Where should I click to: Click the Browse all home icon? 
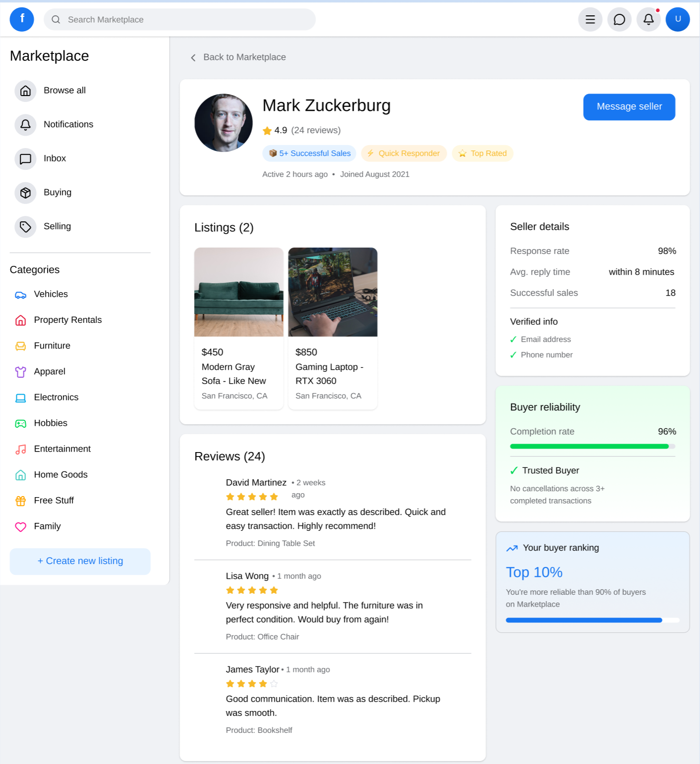tap(25, 91)
